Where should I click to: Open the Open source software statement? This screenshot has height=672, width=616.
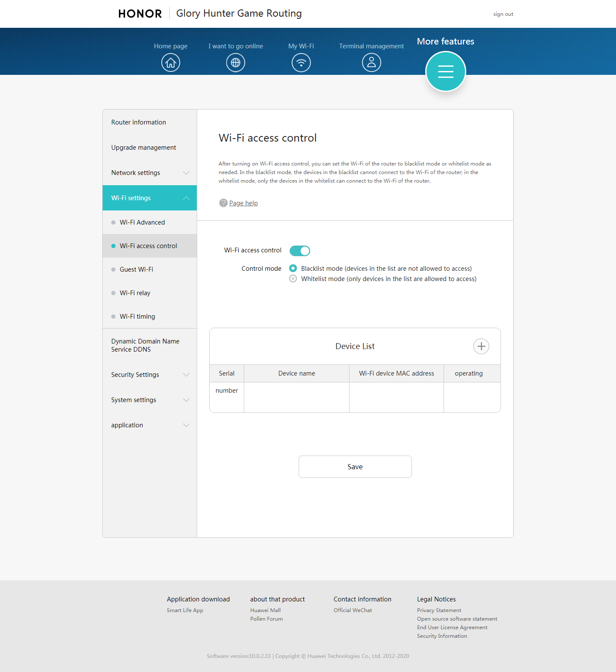(x=457, y=619)
